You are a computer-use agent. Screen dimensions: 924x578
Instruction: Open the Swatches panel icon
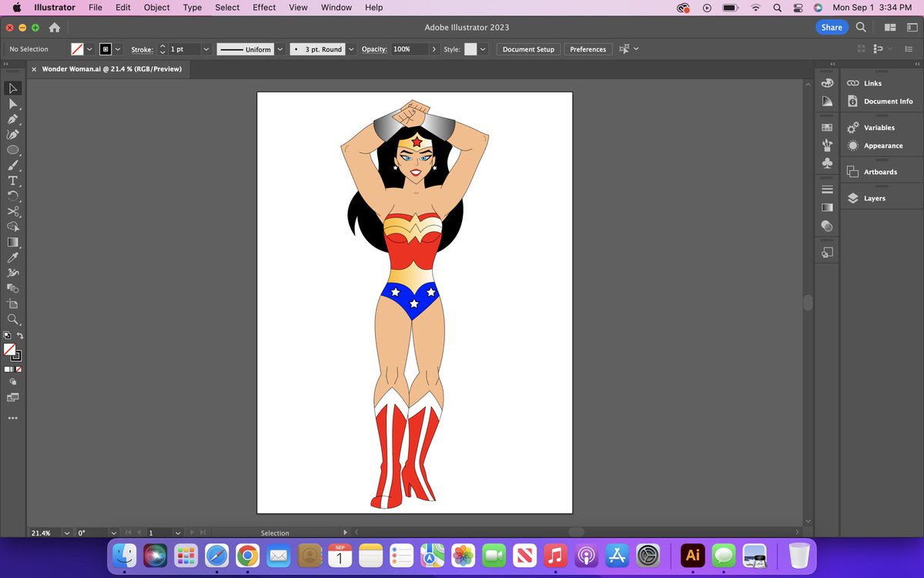[827, 127]
